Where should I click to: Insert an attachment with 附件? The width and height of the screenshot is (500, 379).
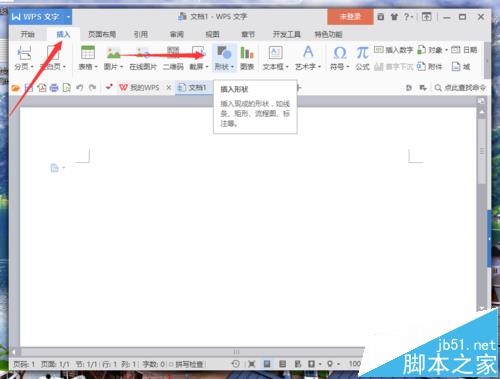click(x=430, y=66)
